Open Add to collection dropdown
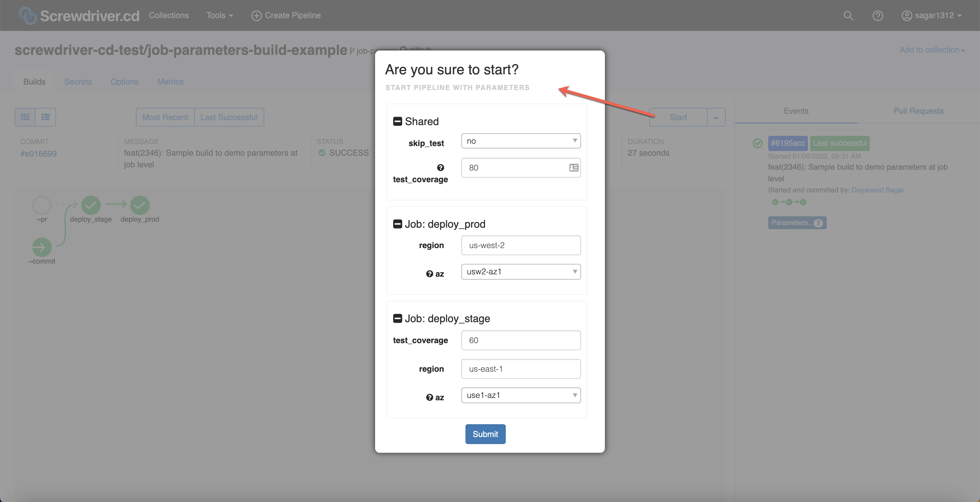The image size is (980, 502). pyautogui.click(x=932, y=50)
